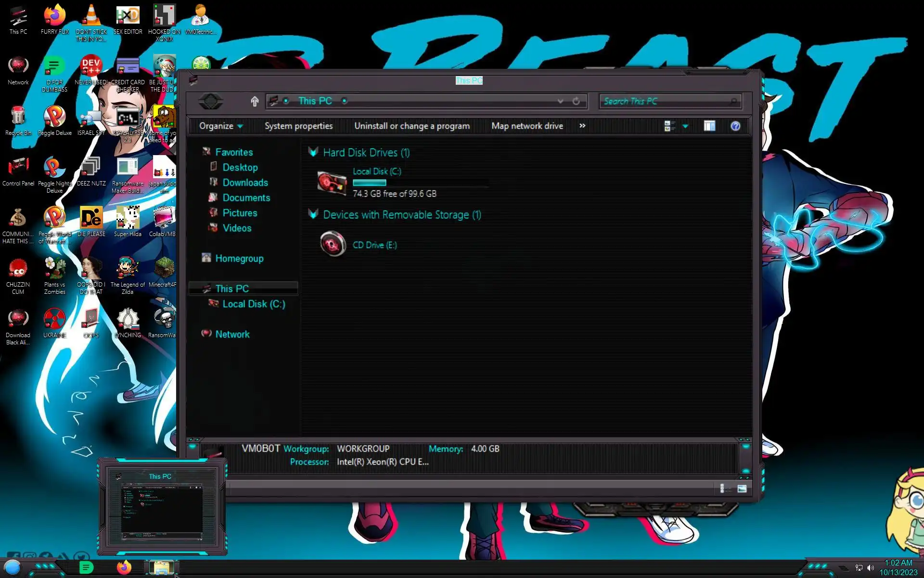Open the Help question mark icon
Viewport: 924px width, 578px height.
point(735,126)
